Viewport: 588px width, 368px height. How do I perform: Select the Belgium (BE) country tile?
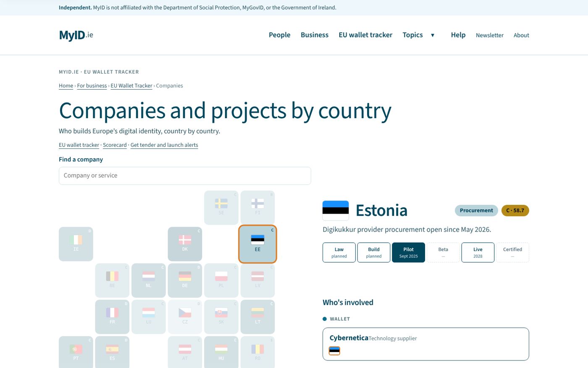point(112,281)
